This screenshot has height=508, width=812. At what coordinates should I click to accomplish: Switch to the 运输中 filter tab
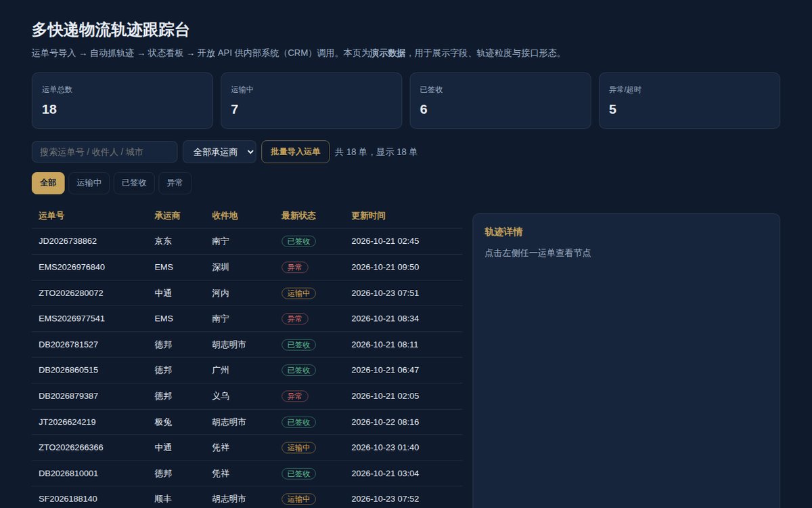click(89, 183)
